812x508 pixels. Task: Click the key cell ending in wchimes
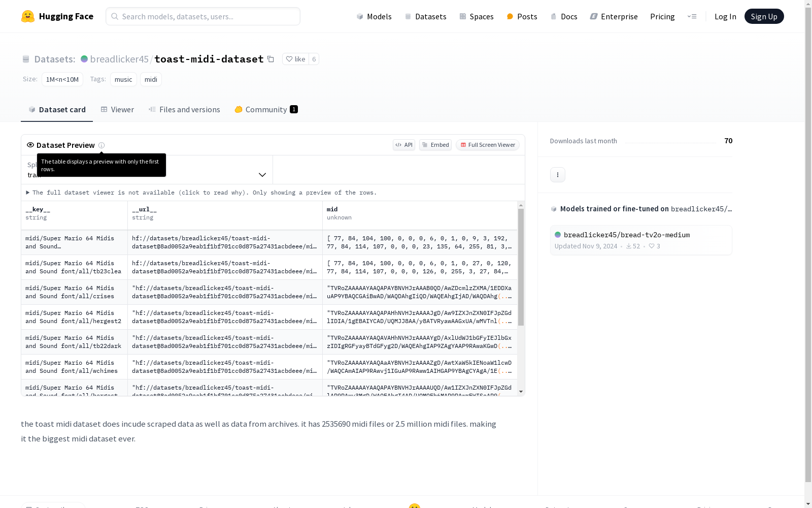point(74,367)
